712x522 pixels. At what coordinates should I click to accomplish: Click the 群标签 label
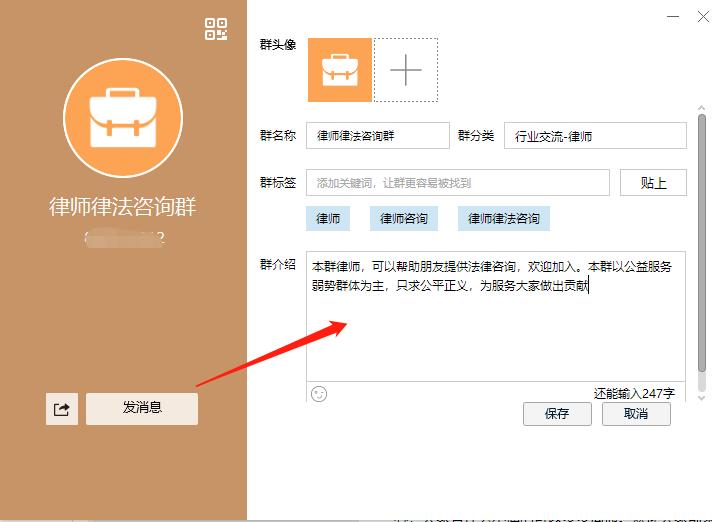pyautogui.click(x=278, y=182)
